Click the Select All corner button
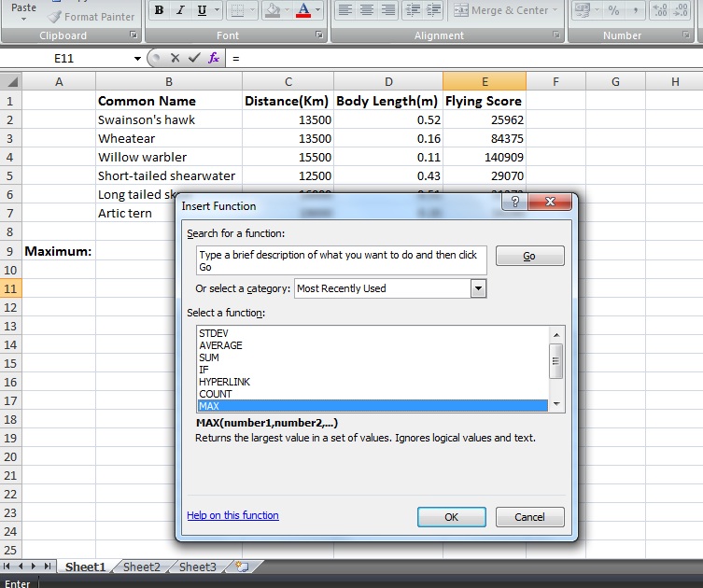Viewport: 703px width, 588px height. (x=11, y=81)
